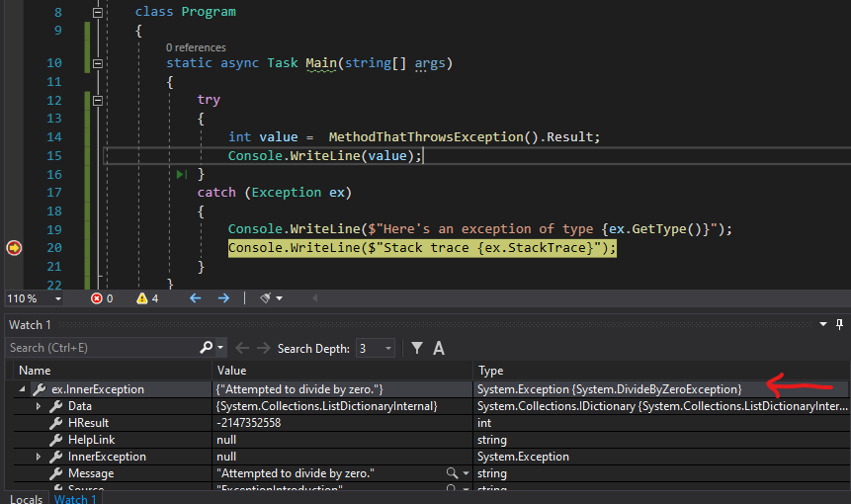Collapse the Main method outlining box
Image resolution: width=851 pixels, height=504 pixels.
pyautogui.click(x=98, y=63)
